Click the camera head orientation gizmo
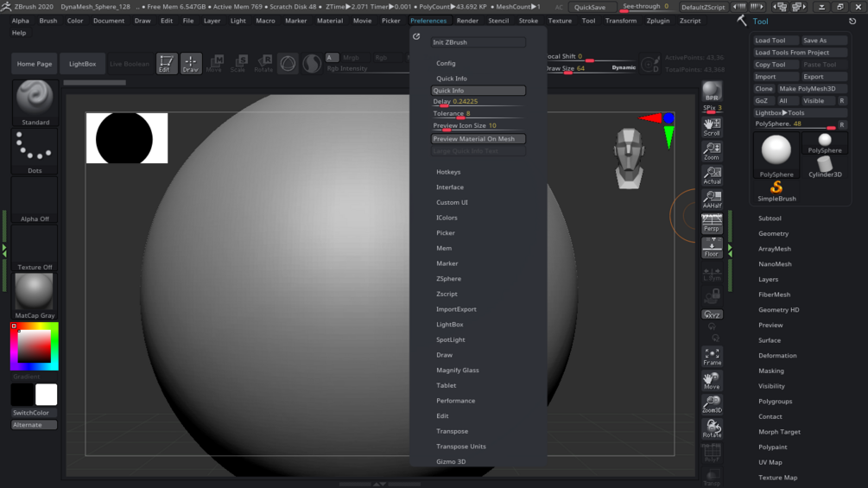868x488 pixels. click(x=629, y=159)
